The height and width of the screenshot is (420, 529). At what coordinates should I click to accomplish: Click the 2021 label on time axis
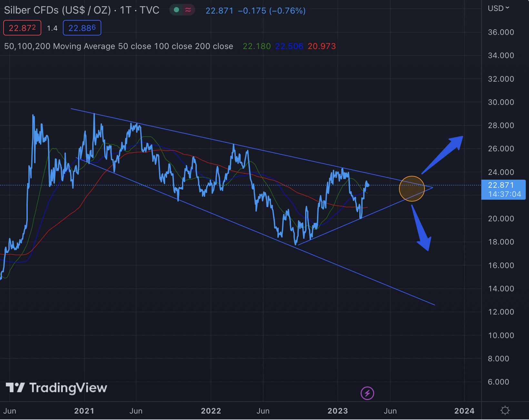point(84,411)
